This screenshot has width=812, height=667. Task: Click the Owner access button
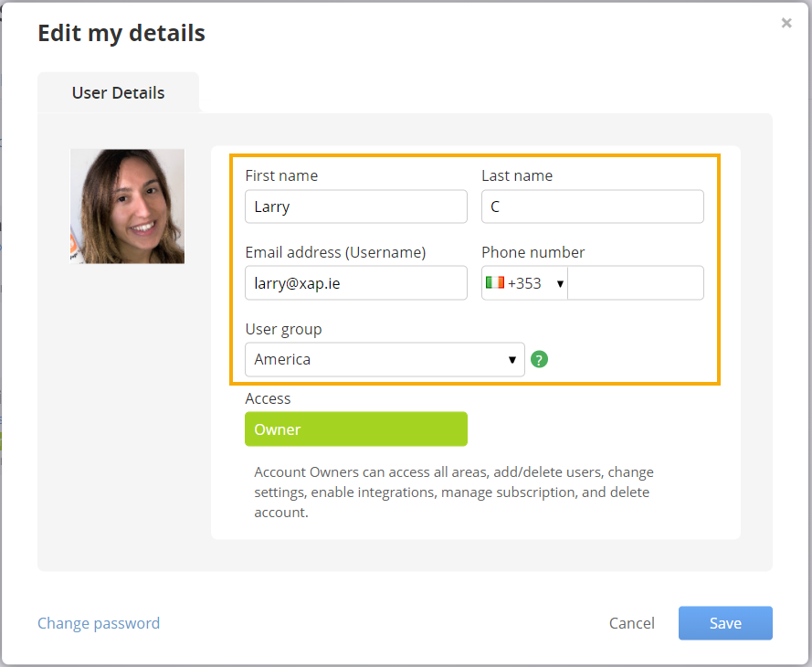coord(356,429)
